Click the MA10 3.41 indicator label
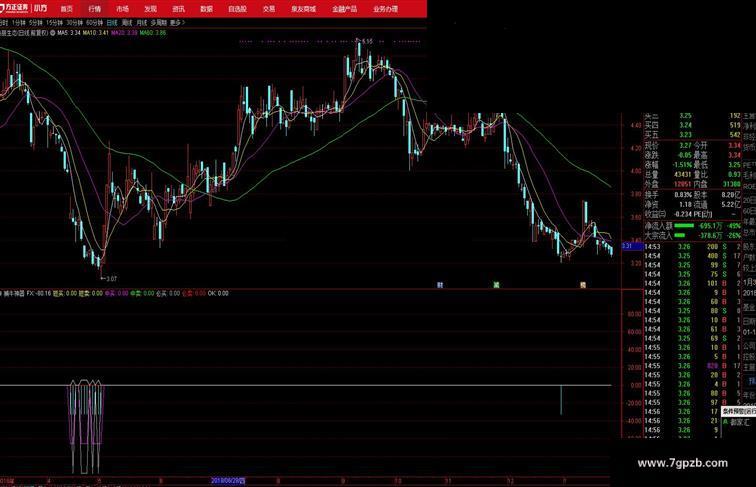 [95, 33]
